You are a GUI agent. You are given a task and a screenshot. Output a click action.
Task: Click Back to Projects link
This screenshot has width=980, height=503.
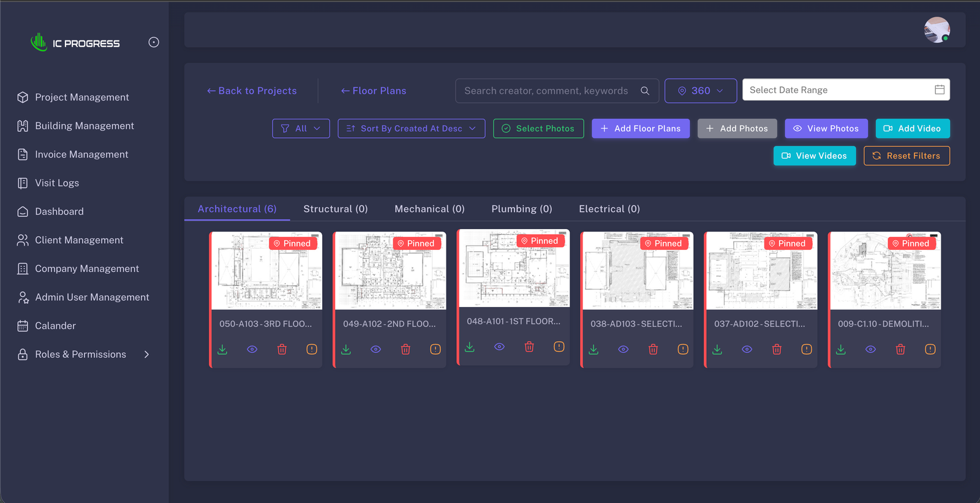(x=252, y=91)
